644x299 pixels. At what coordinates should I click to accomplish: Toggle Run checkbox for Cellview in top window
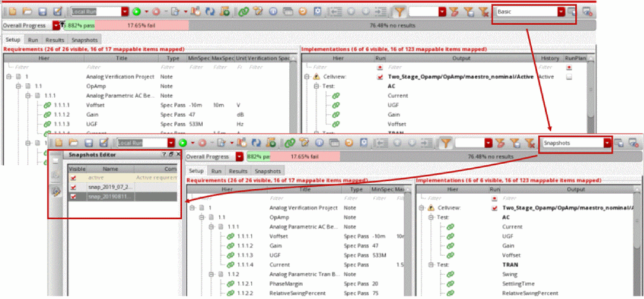click(380, 77)
